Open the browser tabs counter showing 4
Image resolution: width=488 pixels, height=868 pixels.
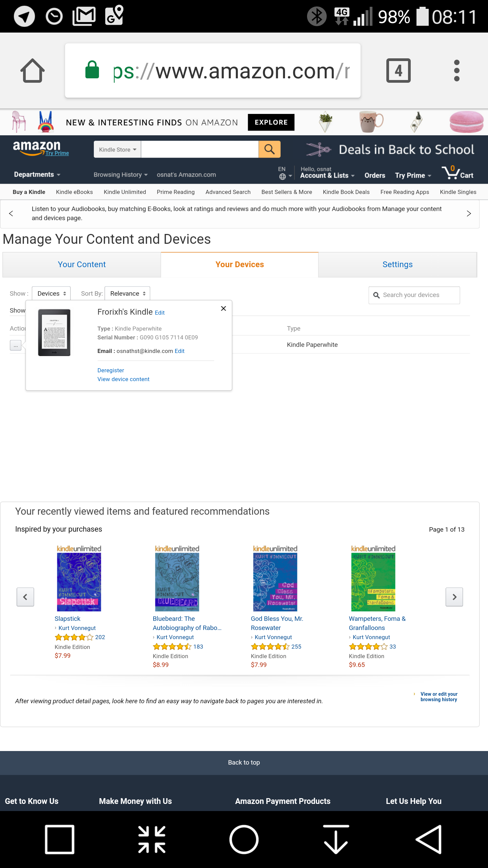[x=399, y=71]
